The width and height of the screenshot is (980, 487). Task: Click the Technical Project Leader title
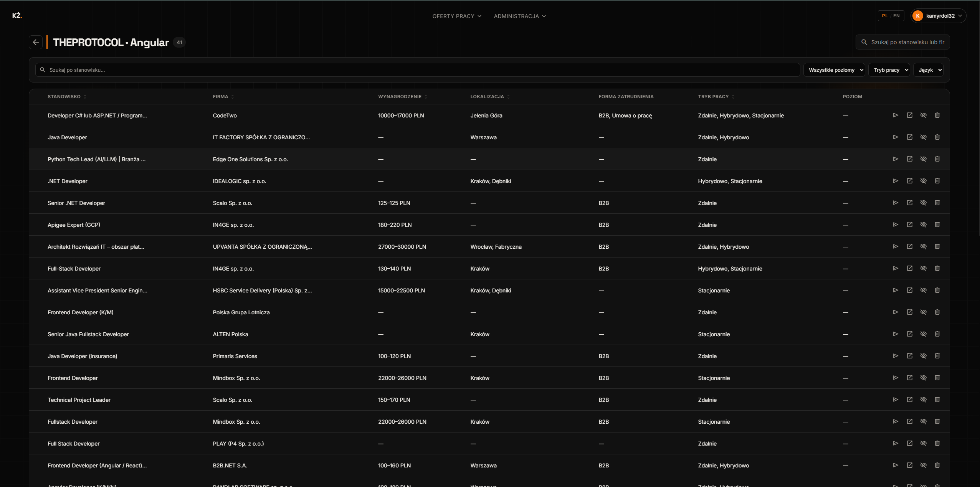point(79,400)
